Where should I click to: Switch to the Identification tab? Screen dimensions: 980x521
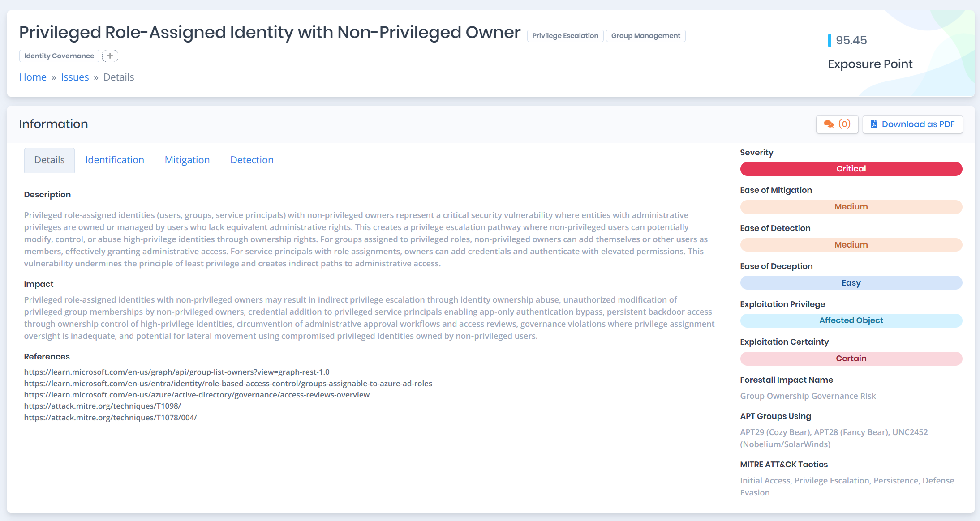[x=115, y=160]
